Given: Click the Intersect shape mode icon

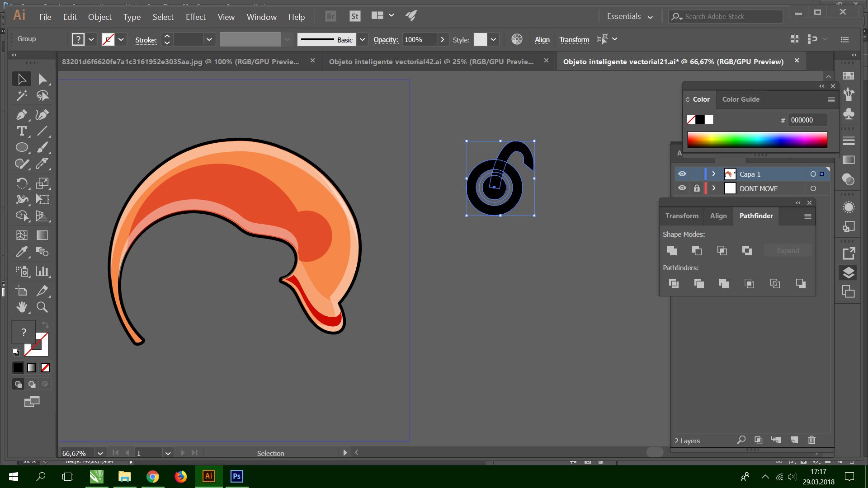Looking at the screenshot, I should click(x=722, y=250).
